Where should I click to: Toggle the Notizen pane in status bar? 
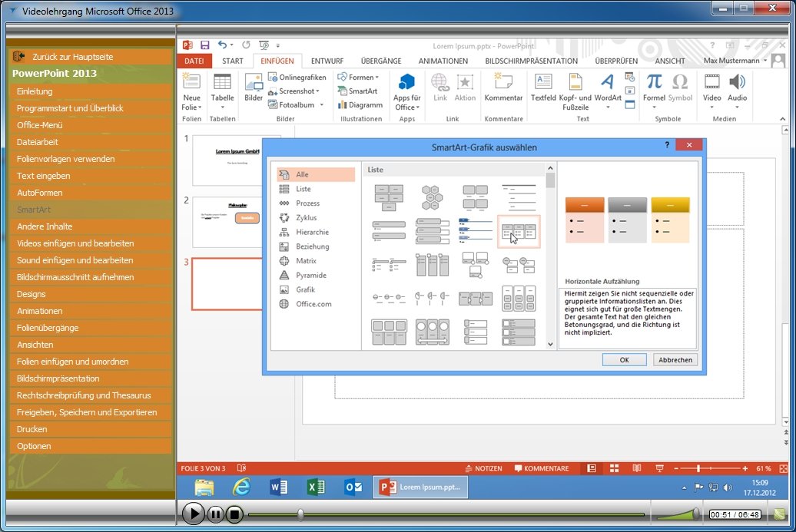point(483,468)
